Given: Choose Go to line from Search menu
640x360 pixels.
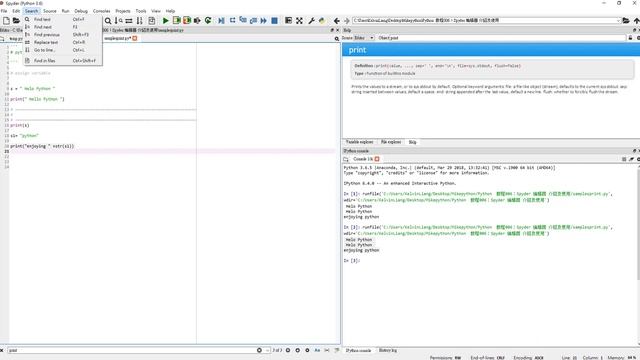Looking at the screenshot, I should pos(62,50).
